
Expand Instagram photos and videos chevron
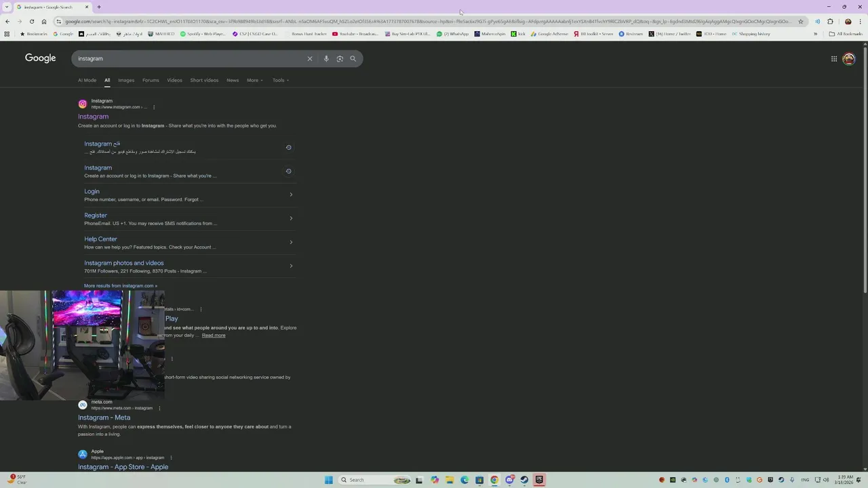291,266
